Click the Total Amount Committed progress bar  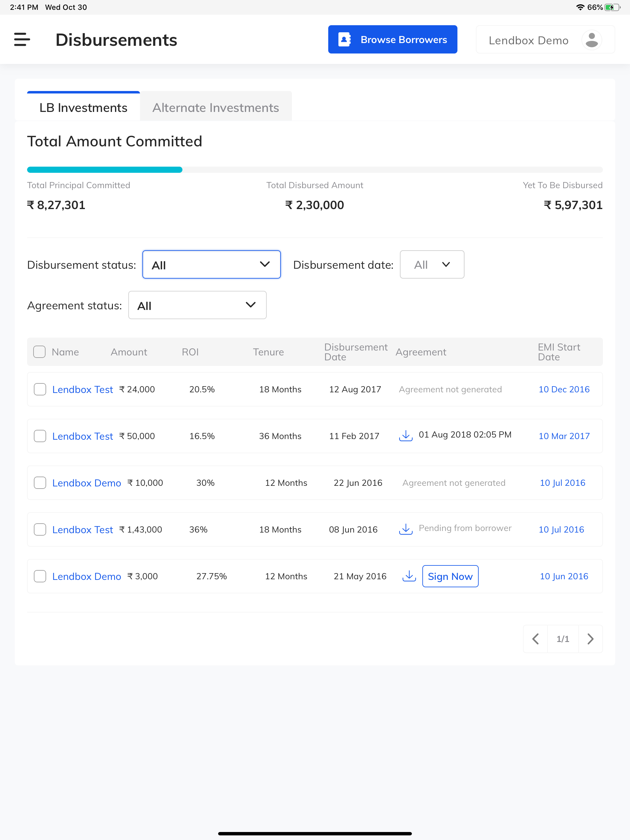(x=315, y=170)
